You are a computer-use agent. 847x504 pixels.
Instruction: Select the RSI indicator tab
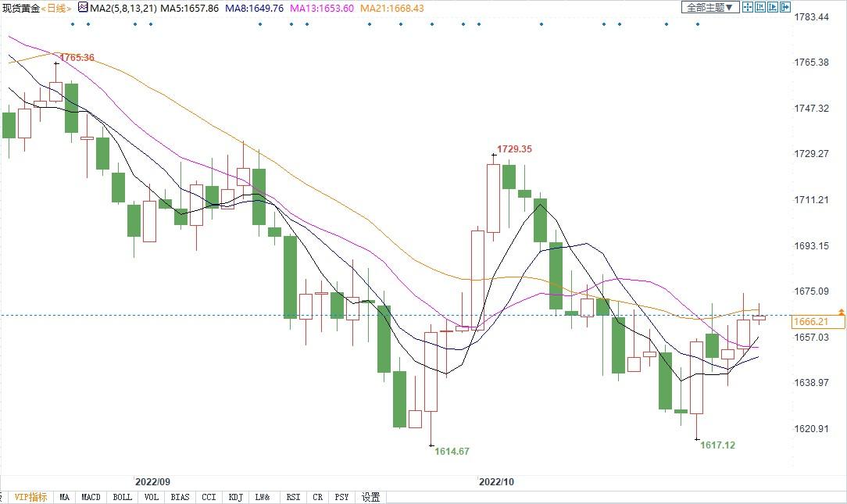coord(293,497)
